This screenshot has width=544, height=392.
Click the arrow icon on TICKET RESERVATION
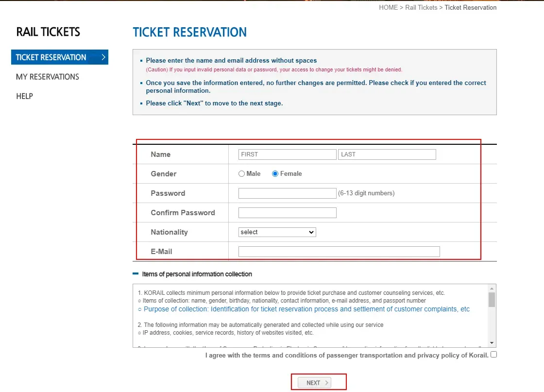click(x=103, y=57)
